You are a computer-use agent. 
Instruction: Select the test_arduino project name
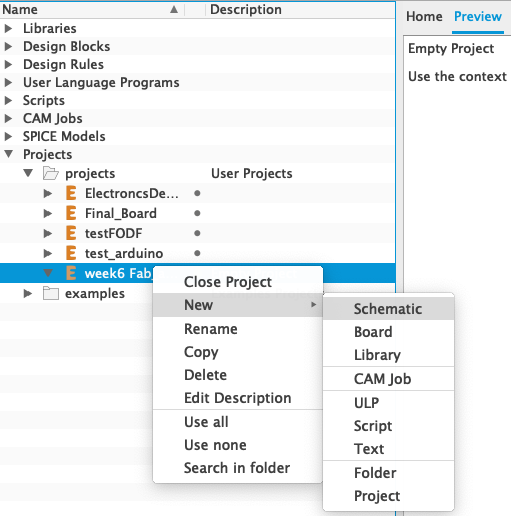click(124, 253)
